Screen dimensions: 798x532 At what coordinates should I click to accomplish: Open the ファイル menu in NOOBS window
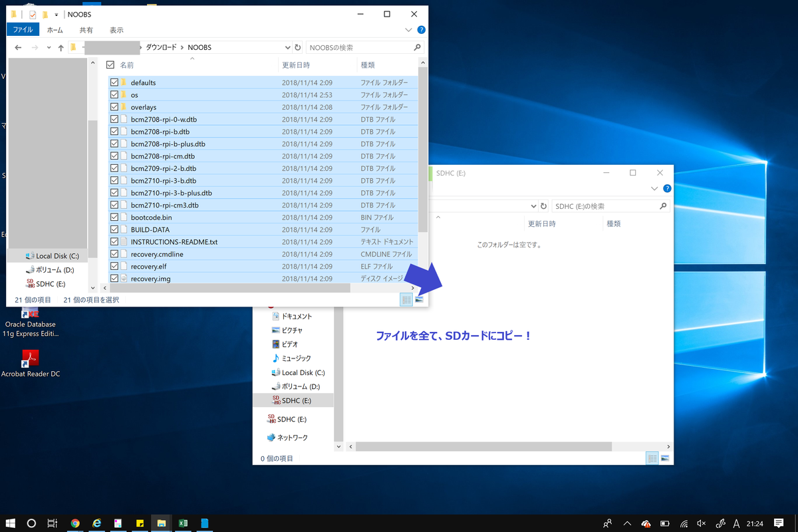click(22, 29)
